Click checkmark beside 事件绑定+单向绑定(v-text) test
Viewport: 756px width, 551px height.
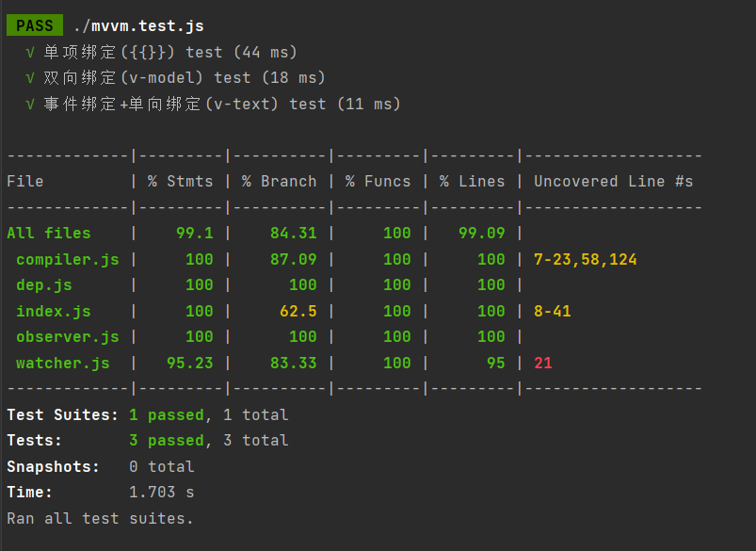(x=30, y=105)
